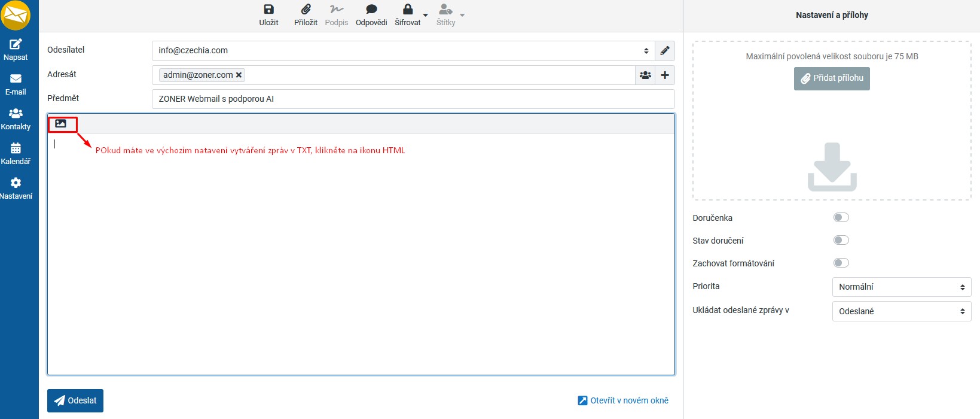Expand Ukládat odeslané zprávy v dropdown
Image resolution: width=980 pixels, height=419 pixels.
(x=901, y=311)
